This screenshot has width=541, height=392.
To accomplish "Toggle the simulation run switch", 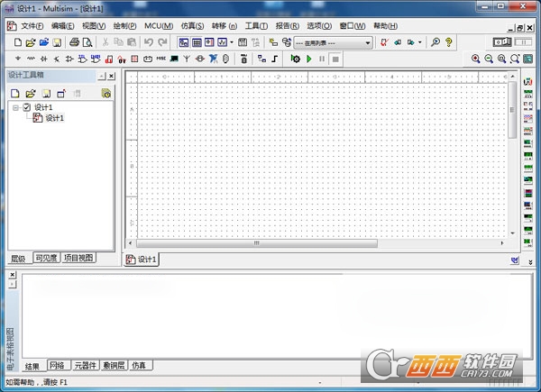I will click(502, 42).
